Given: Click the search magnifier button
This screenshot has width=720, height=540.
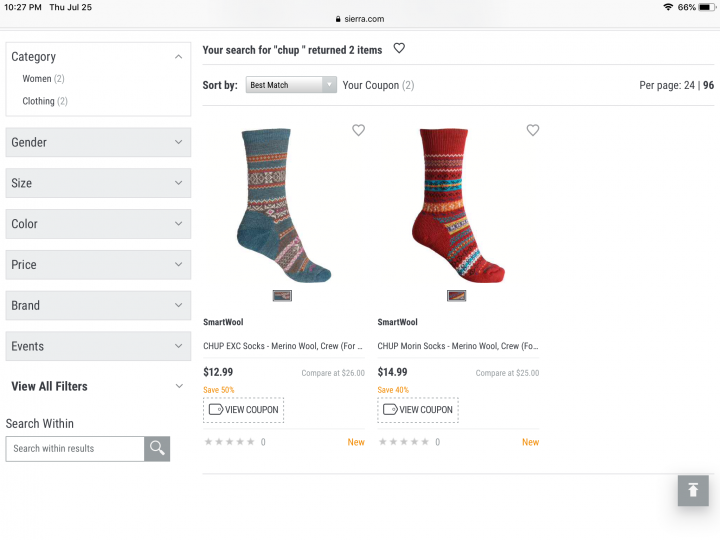Looking at the screenshot, I should 157,449.
